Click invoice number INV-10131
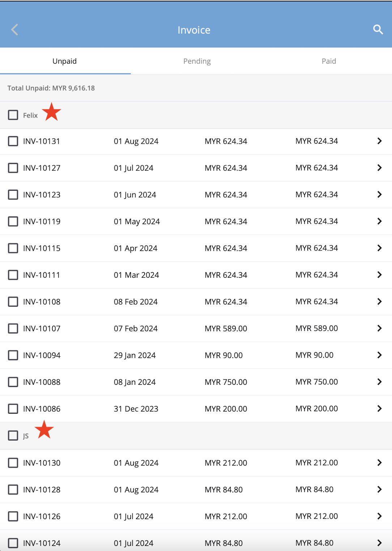The width and height of the screenshot is (392, 551). (42, 141)
